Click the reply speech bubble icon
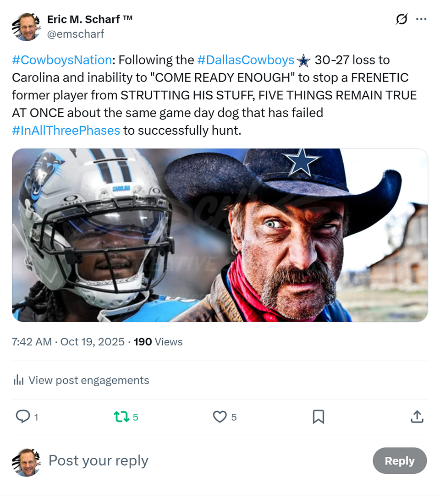The image size is (440, 504). click(x=22, y=416)
